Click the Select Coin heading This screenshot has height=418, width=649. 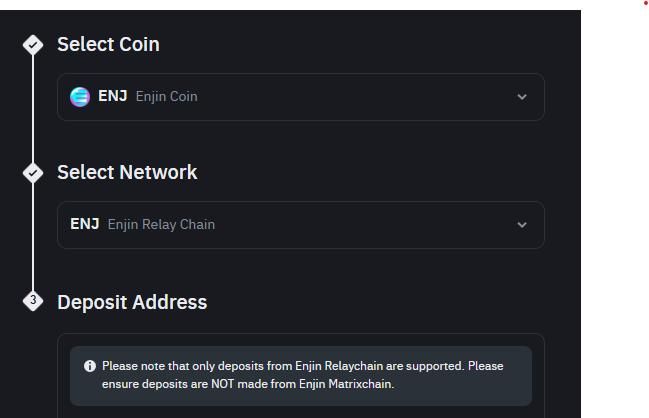pos(108,44)
